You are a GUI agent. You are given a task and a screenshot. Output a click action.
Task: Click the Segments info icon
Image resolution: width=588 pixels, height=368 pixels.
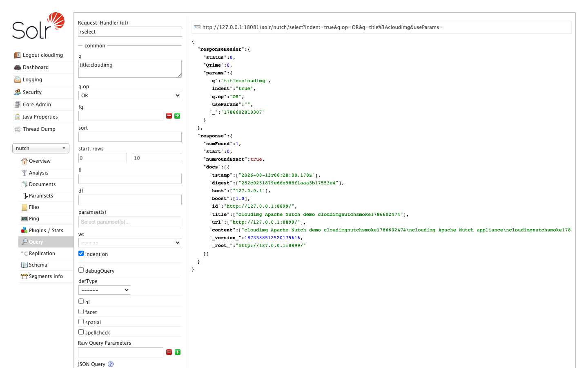[24, 276]
